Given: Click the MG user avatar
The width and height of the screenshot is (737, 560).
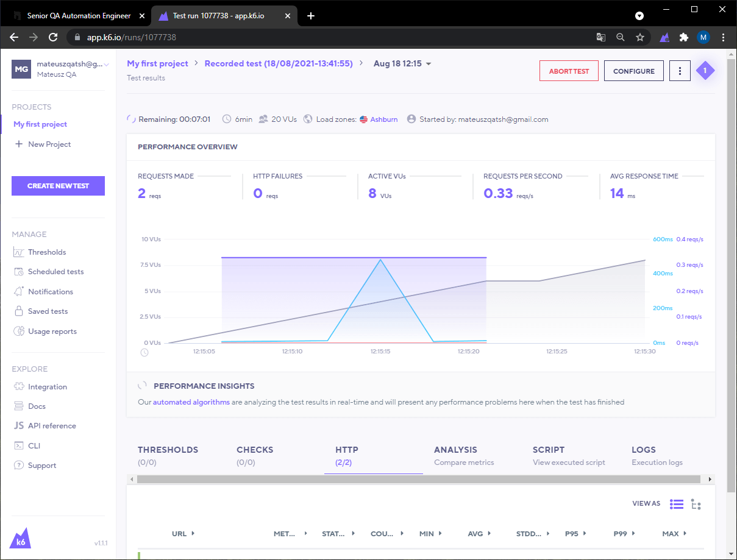Looking at the screenshot, I should click(21, 69).
